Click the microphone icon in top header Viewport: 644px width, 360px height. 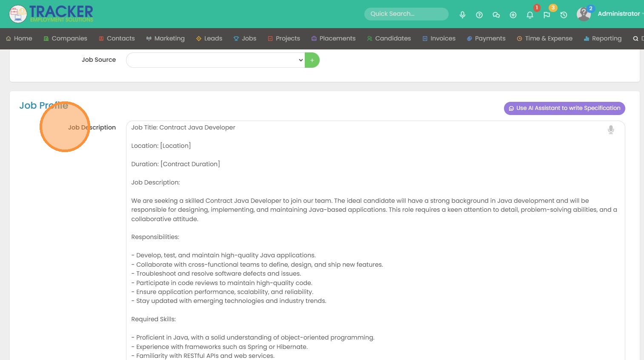pyautogui.click(x=462, y=15)
